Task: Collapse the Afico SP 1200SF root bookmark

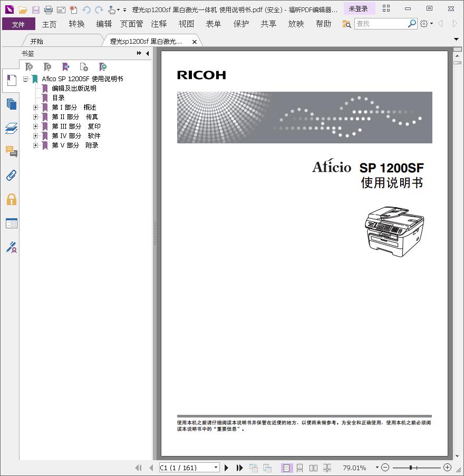Action: [x=25, y=79]
